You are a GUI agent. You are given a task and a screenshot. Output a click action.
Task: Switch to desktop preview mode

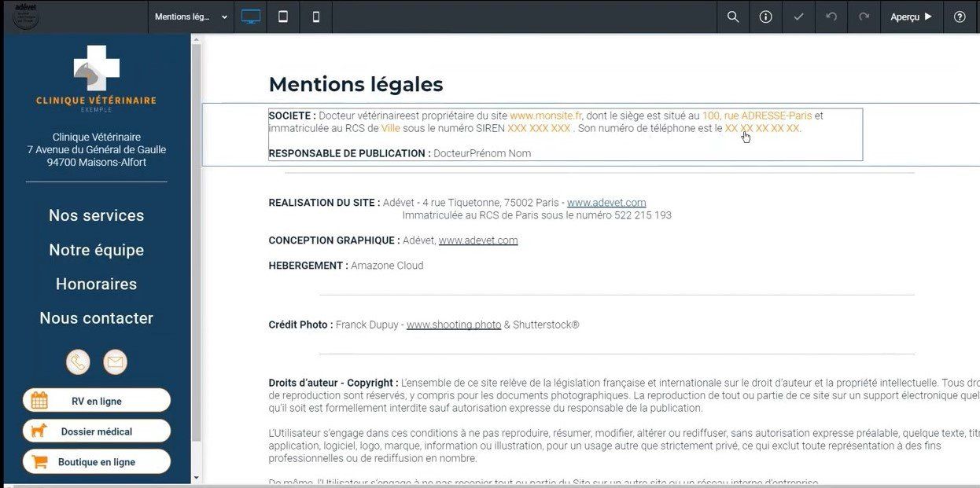point(250,17)
